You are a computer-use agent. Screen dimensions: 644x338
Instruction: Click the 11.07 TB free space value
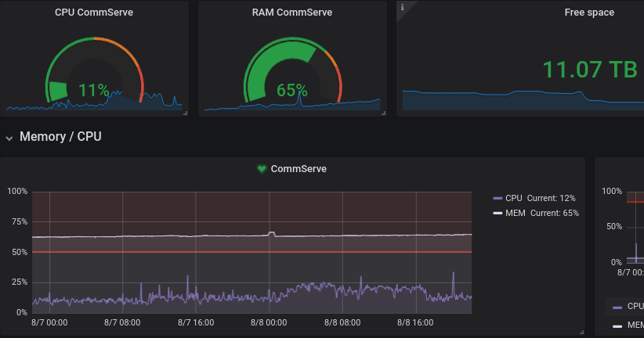pos(590,70)
